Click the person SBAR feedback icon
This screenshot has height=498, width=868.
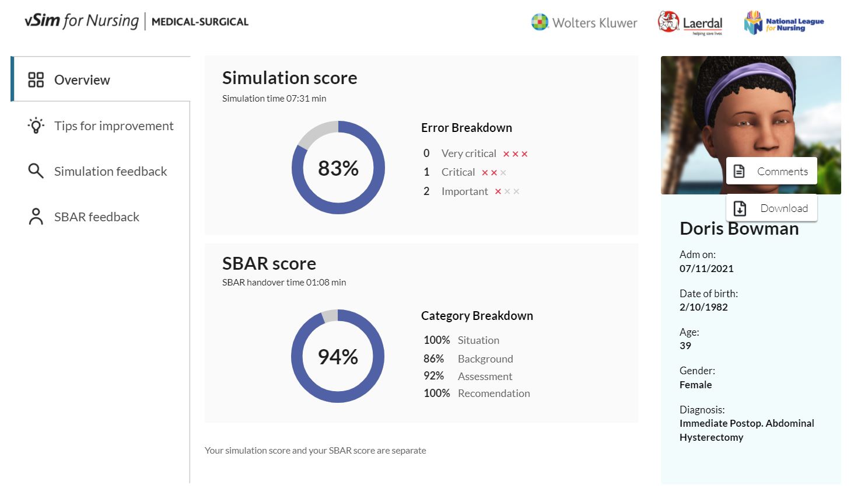pyautogui.click(x=36, y=217)
